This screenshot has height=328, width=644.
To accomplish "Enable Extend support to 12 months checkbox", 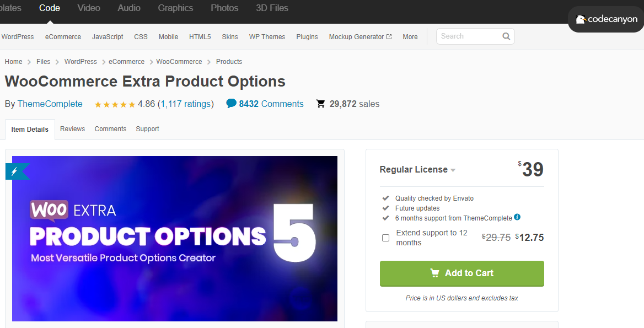I will (385, 238).
